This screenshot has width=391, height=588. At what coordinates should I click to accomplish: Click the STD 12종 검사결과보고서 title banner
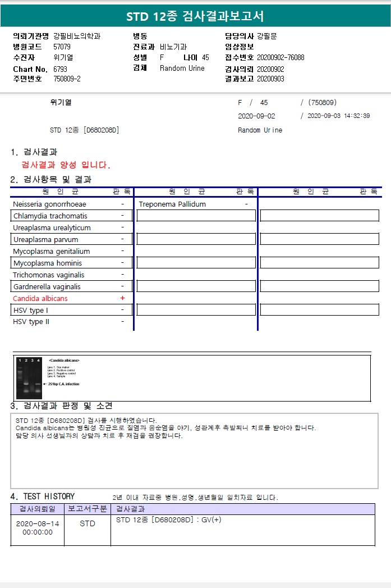pos(195,16)
